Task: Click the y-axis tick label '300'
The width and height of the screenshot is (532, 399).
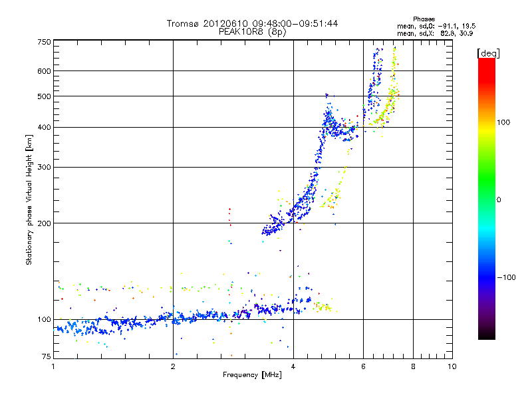Action: 44,168
